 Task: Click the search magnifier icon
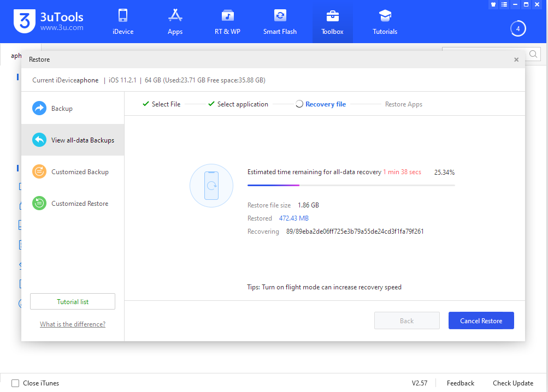[533, 54]
